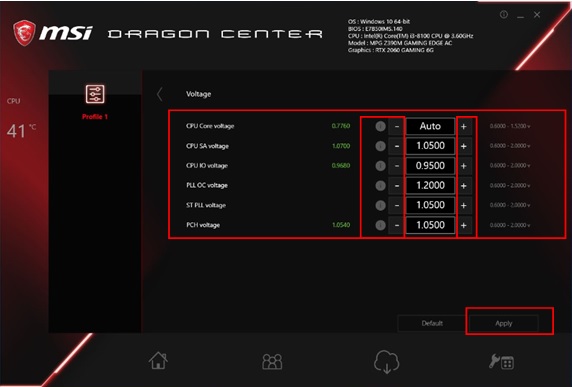Viewport: 572px width, 387px height.
Task: Click the Default button
Action: [x=432, y=323]
